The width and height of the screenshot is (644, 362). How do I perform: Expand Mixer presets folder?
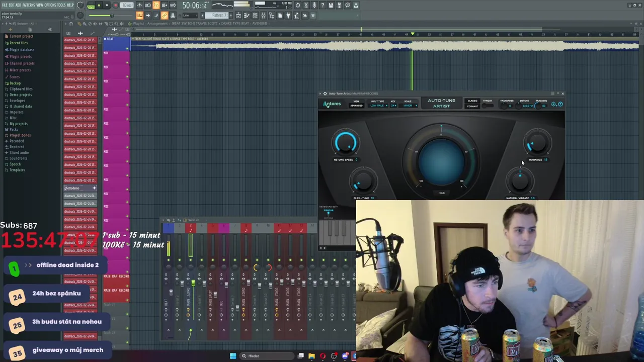20,70
